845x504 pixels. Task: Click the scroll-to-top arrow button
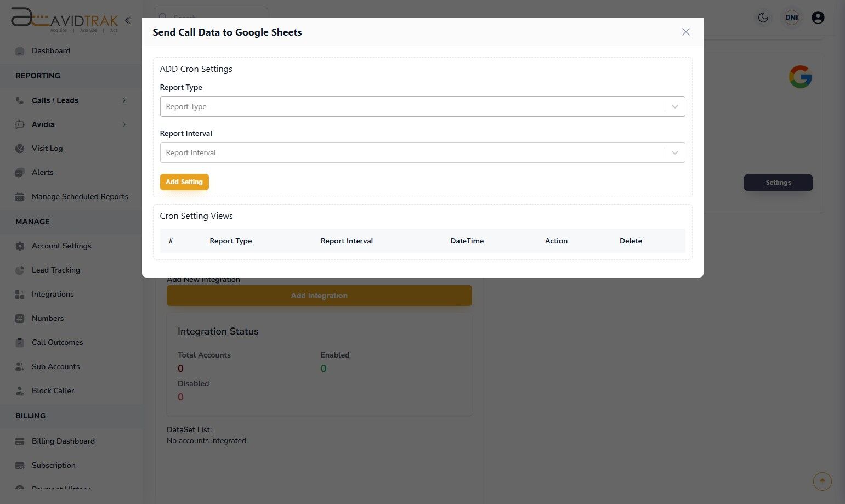pos(822,481)
